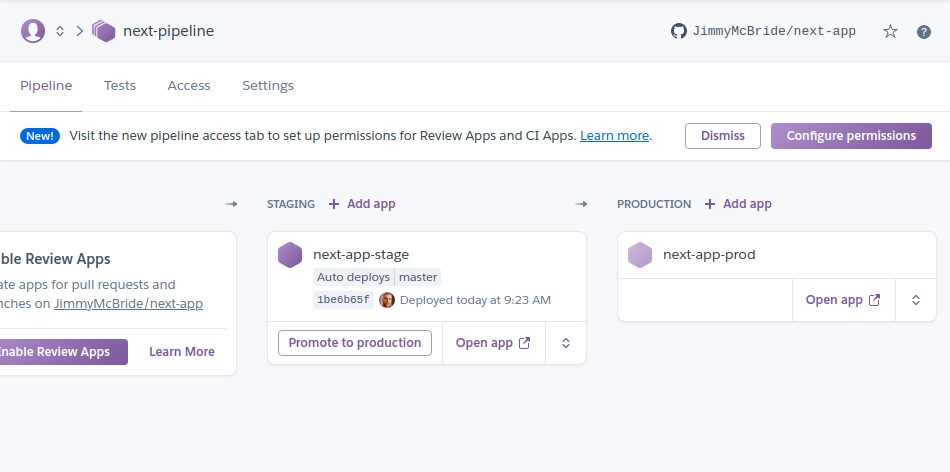This screenshot has height=472, width=950.
Task: Click the next-app-prod hexagon icon
Action: [x=640, y=255]
